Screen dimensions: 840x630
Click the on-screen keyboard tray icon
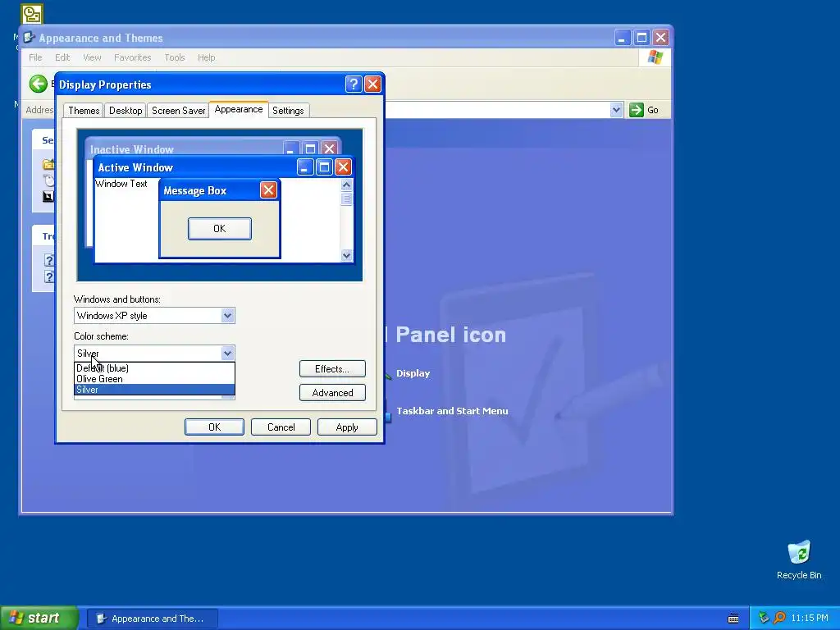[733, 619]
